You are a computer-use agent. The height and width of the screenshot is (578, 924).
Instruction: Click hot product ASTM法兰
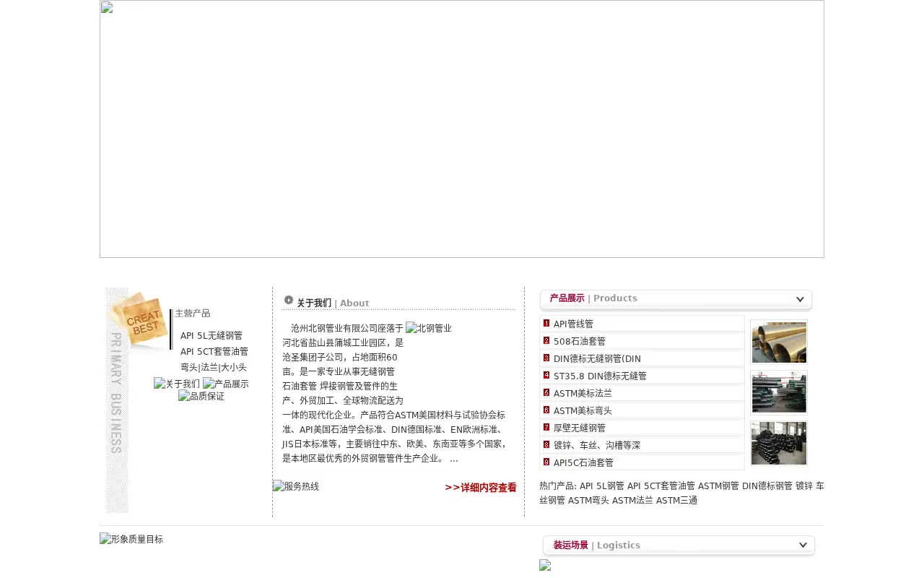[632, 500]
